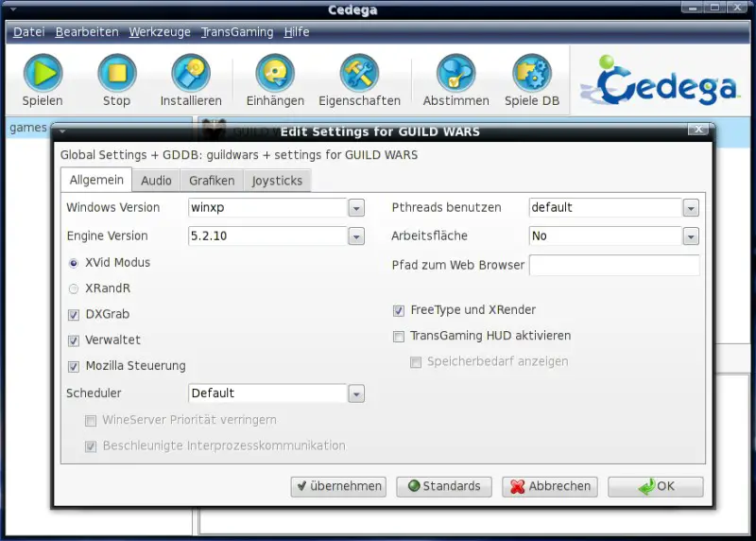Select the games folder in Cedega sidebar
The width and height of the screenshot is (756, 541).
click(28, 128)
